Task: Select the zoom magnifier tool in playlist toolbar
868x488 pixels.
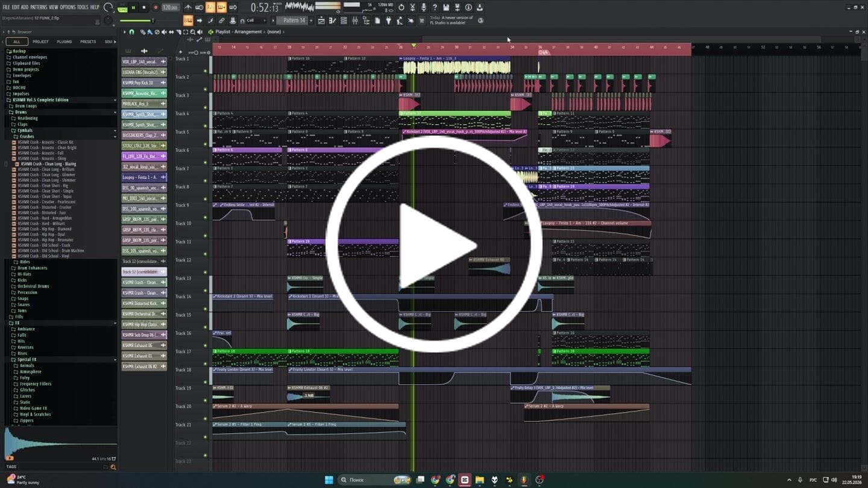Action: click(193, 32)
